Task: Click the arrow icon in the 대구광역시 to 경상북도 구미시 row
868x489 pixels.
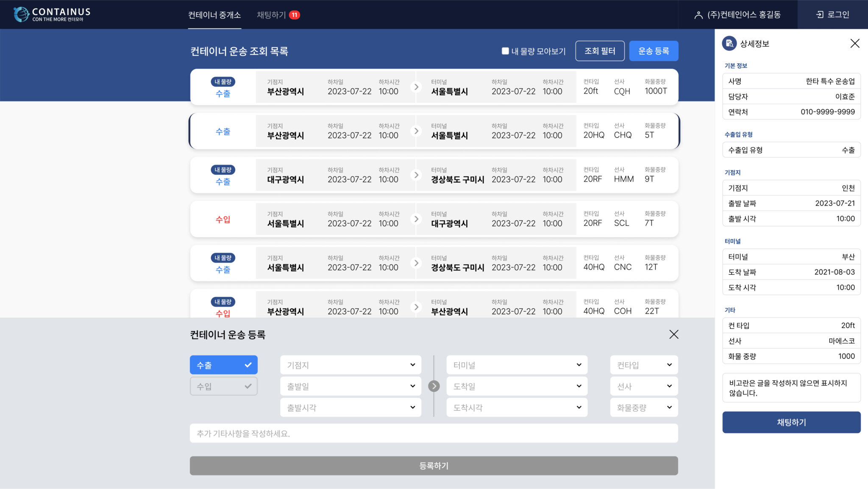Action: point(416,175)
